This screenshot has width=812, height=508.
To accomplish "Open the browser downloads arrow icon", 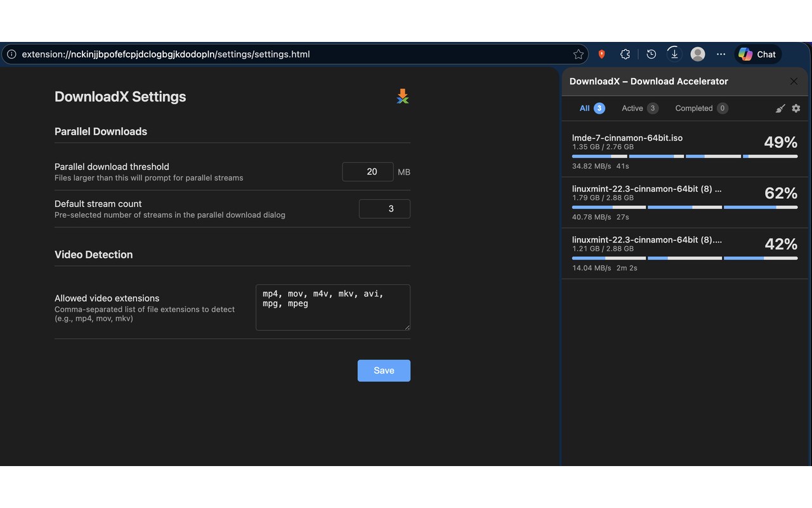I will [674, 54].
